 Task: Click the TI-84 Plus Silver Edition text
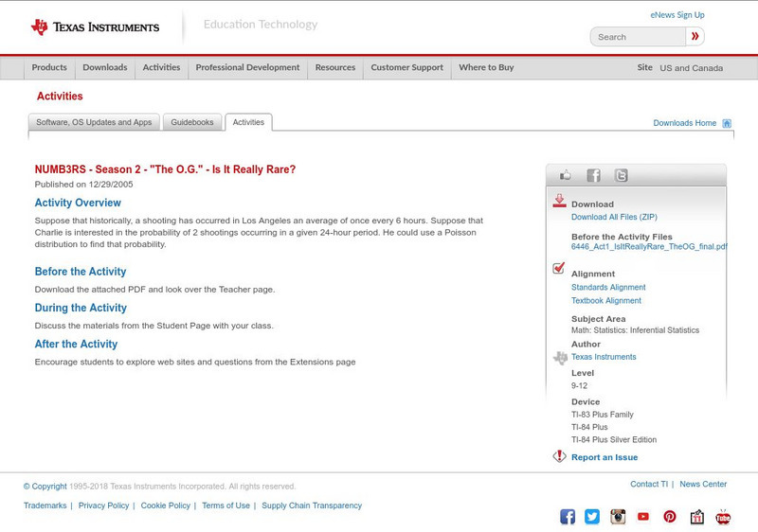pyautogui.click(x=614, y=440)
